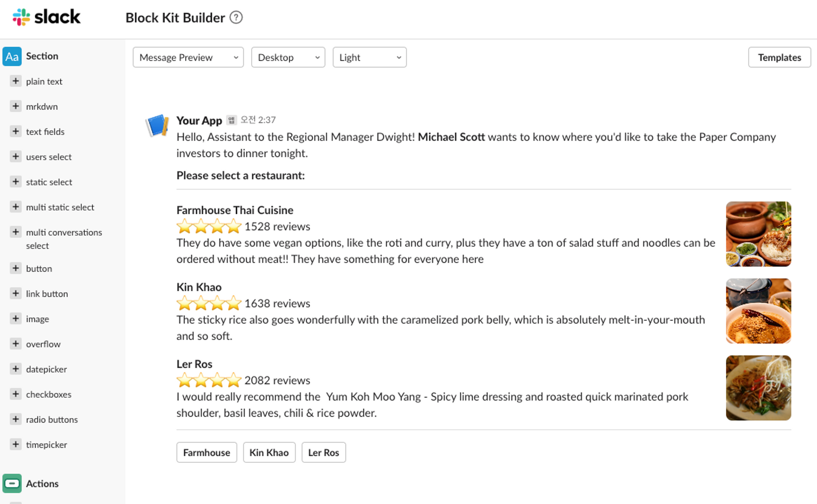Open the Message Preview dropdown
This screenshot has width=817, height=504.
(188, 58)
